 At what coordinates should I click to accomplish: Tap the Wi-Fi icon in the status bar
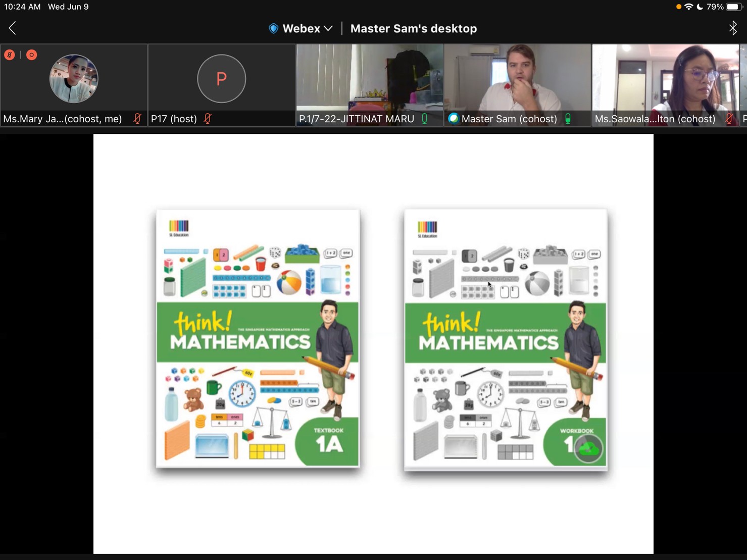coord(688,7)
